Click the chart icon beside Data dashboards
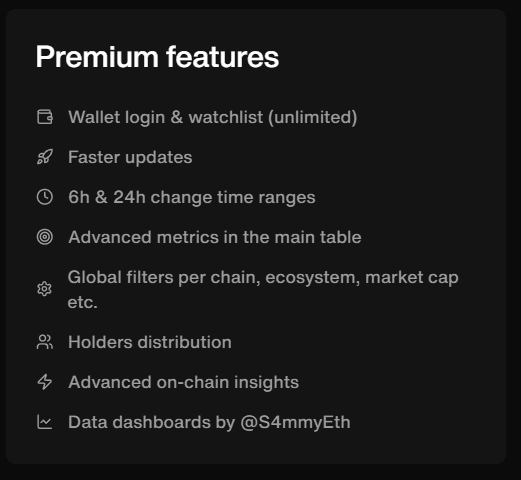 [x=45, y=422]
